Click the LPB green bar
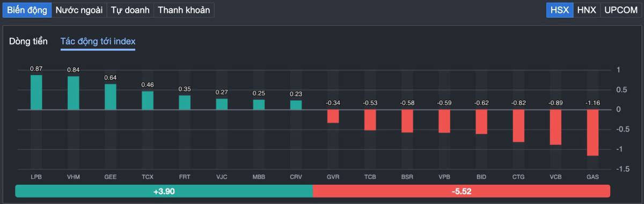 [x=36, y=92]
